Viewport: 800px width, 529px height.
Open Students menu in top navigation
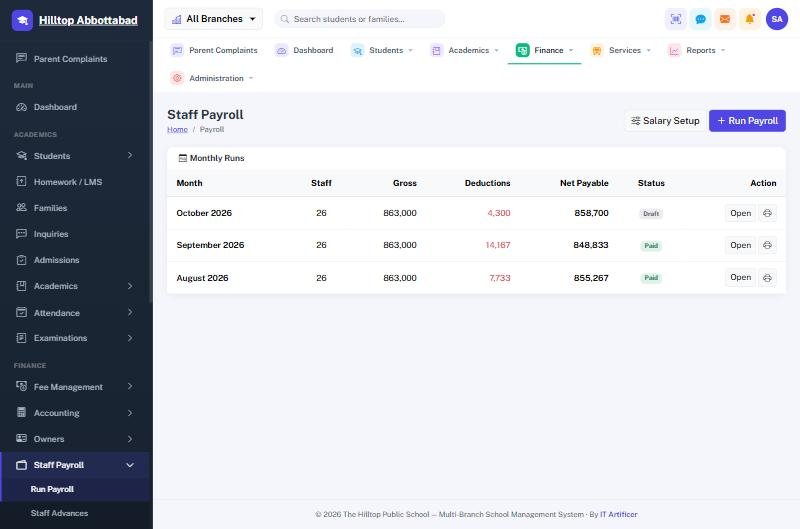[382, 51]
